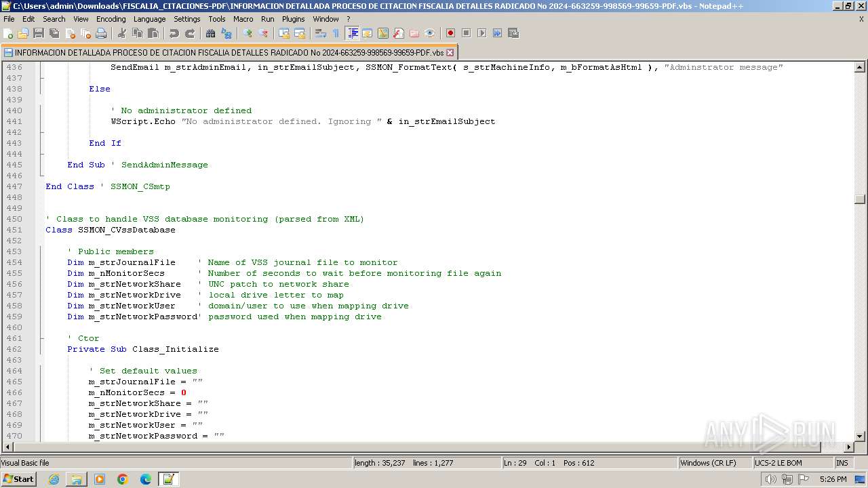Open the Folder as Workspace icon

[414, 33]
